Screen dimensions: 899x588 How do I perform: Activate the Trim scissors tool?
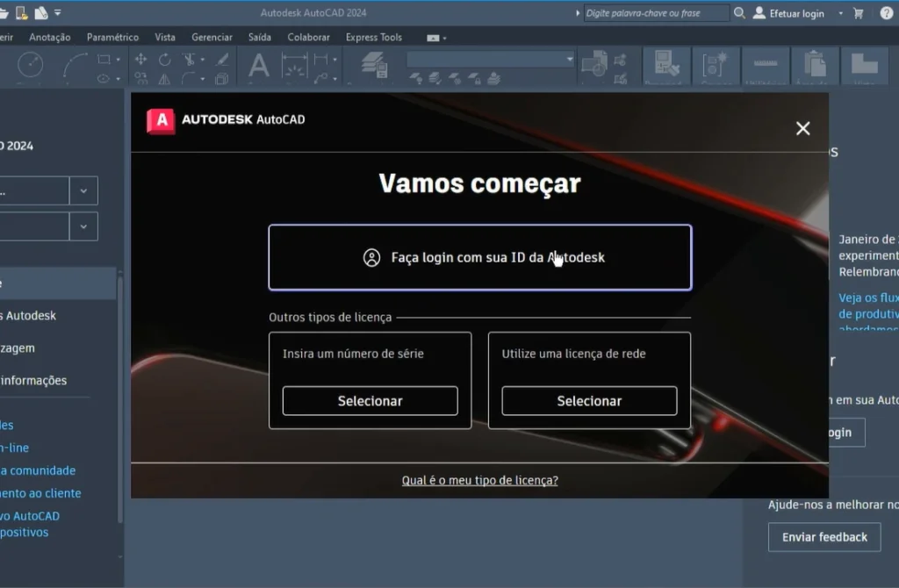coord(189,59)
